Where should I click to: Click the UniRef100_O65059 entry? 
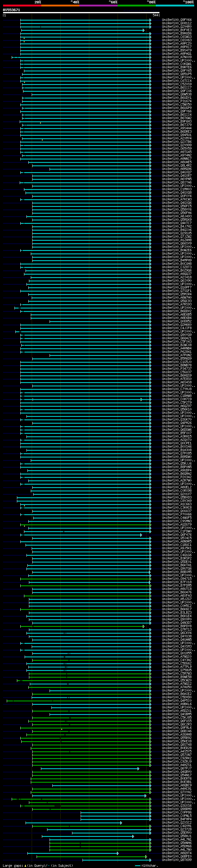177,149
